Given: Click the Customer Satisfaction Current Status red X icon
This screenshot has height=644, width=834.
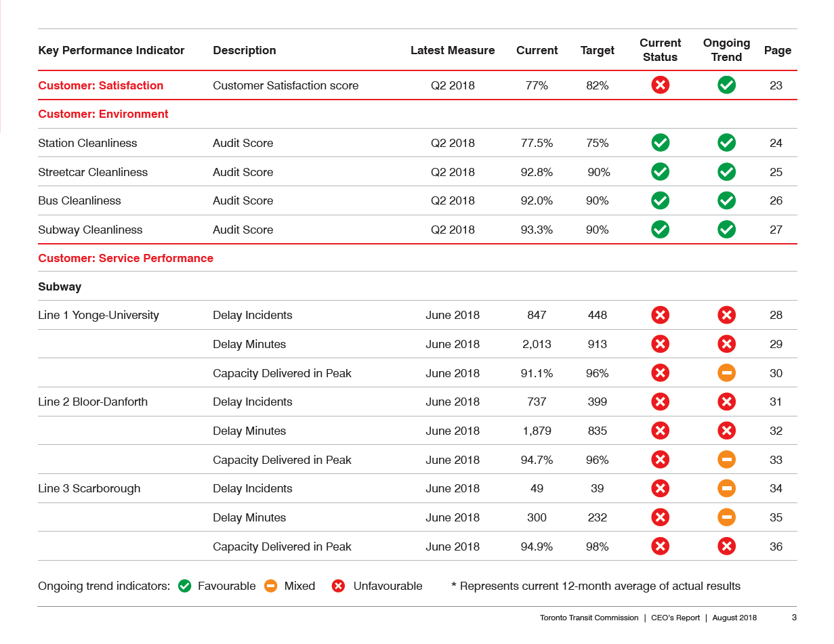Looking at the screenshot, I should point(660,85).
